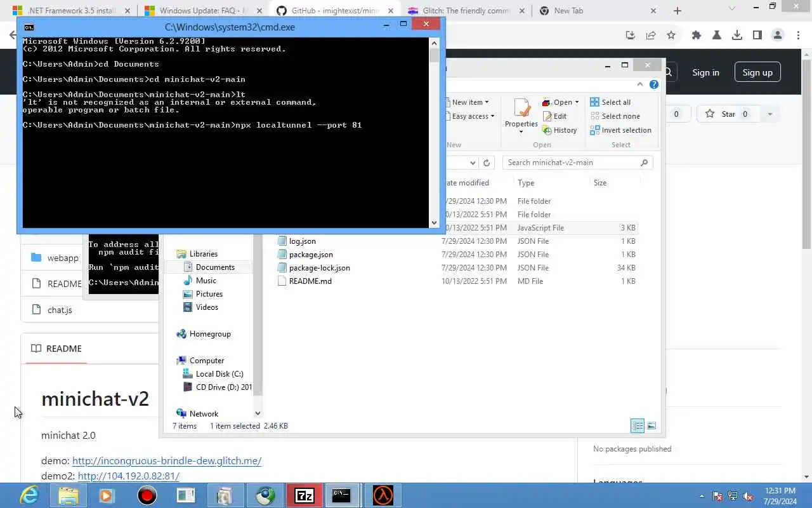Switch to the cmd.exe taskbar icon
The image size is (812, 508).
[341, 495]
